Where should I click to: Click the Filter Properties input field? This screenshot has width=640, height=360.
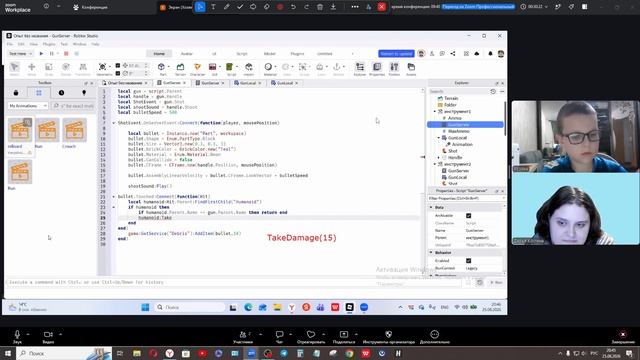point(465,198)
